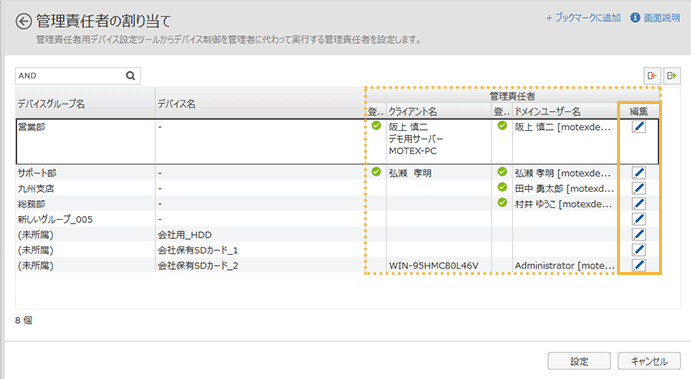Edit the 営業部 row with pencil icon
Image resolution: width=691 pixels, height=379 pixels.
pos(639,127)
